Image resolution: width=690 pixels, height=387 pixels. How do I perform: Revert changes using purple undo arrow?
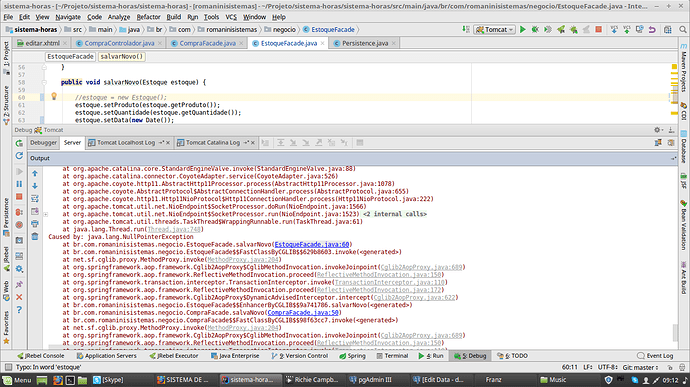(652, 29)
